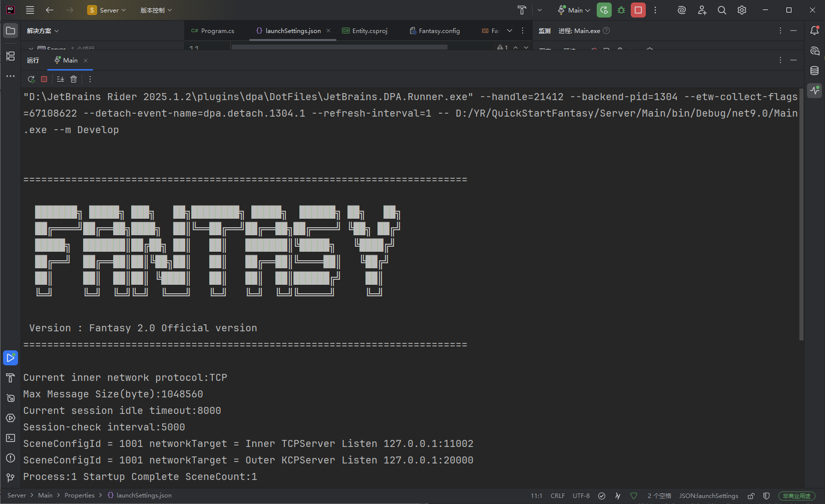The height and width of the screenshot is (504, 825).
Task: Toggle the Run tool window button in the left sidebar
Action: point(11,358)
